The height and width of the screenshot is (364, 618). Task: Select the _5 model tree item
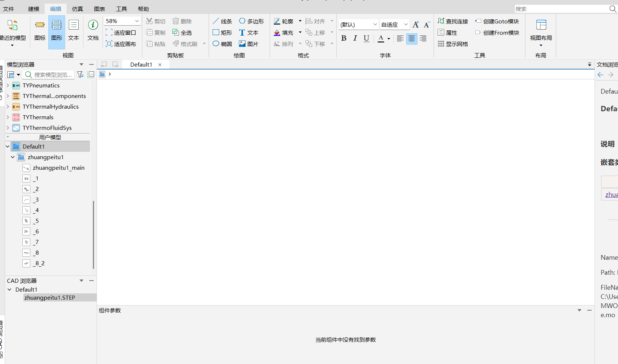tap(36, 221)
